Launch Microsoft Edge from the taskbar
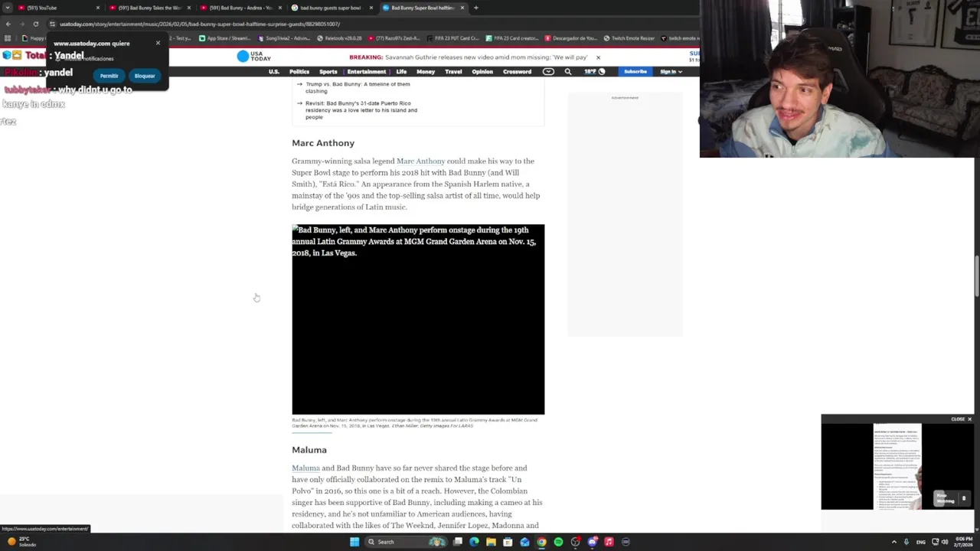 (474, 542)
